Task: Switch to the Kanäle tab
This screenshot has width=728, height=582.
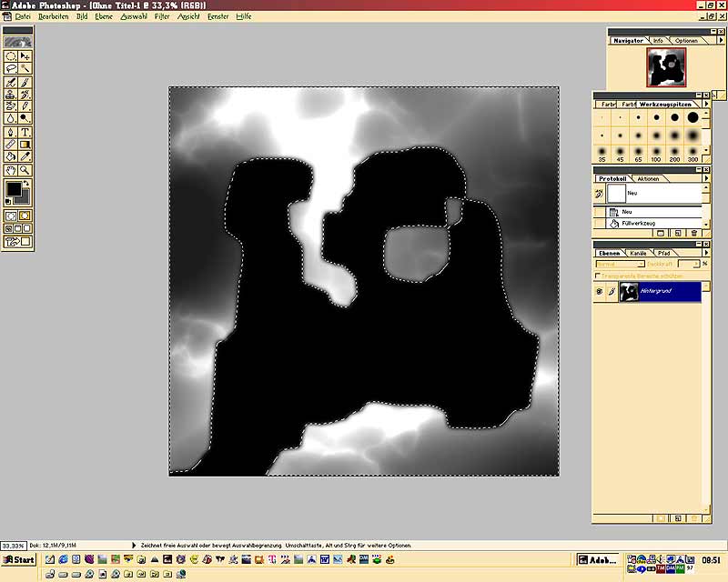Action: point(640,253)
